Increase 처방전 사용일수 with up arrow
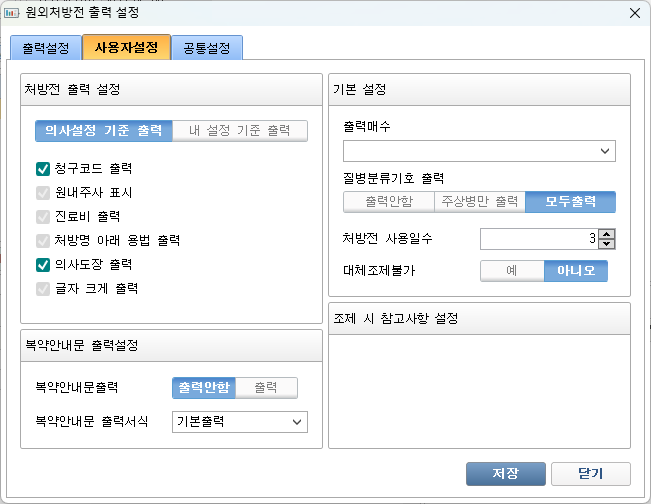The image size is (651, 504). tap(607, 233)
